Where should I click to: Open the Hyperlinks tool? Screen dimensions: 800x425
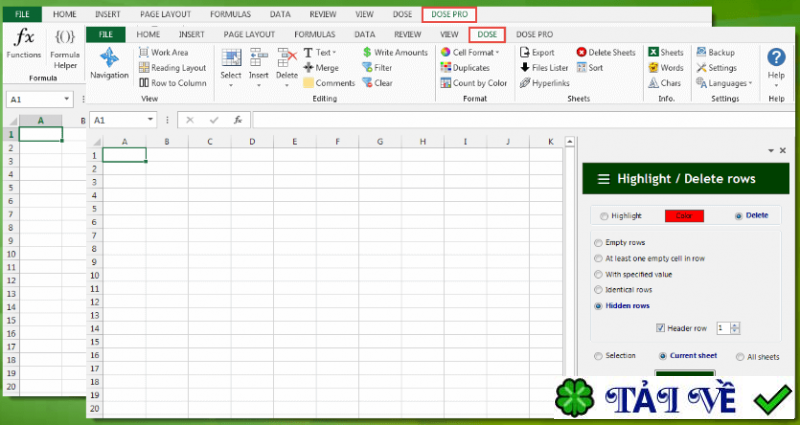click(544, 83)
